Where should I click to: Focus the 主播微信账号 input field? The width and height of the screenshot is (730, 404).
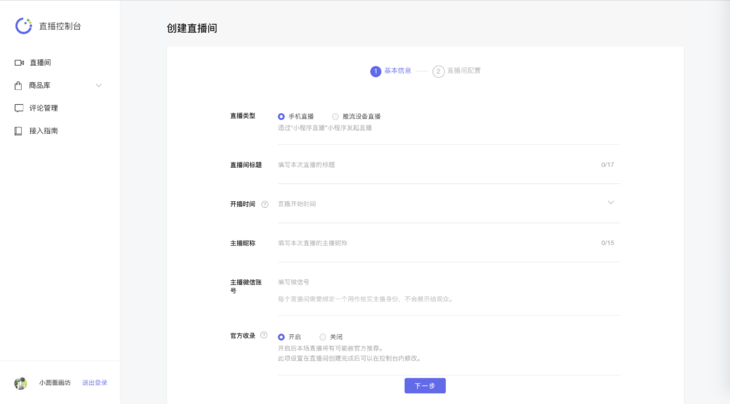tap(449, 282)
